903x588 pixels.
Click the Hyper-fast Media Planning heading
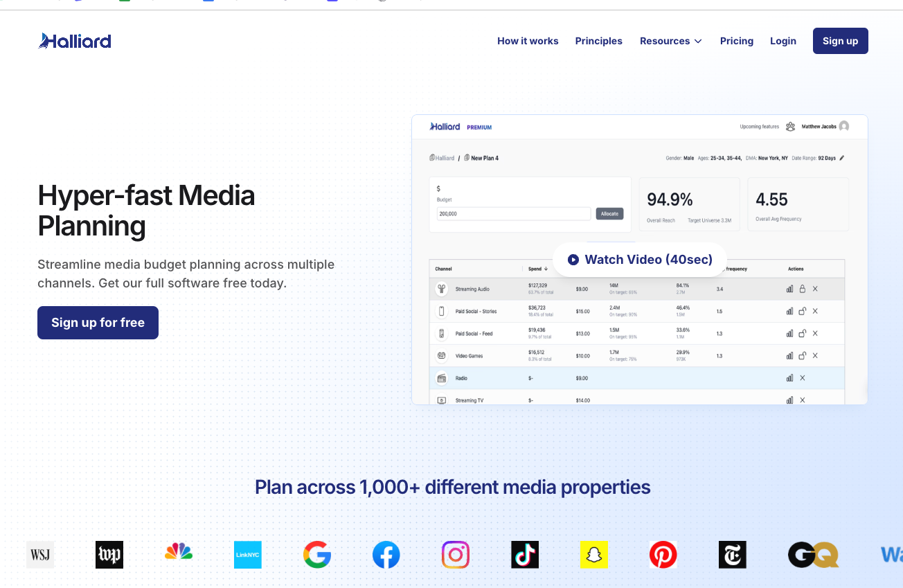[x=146, y=211]
